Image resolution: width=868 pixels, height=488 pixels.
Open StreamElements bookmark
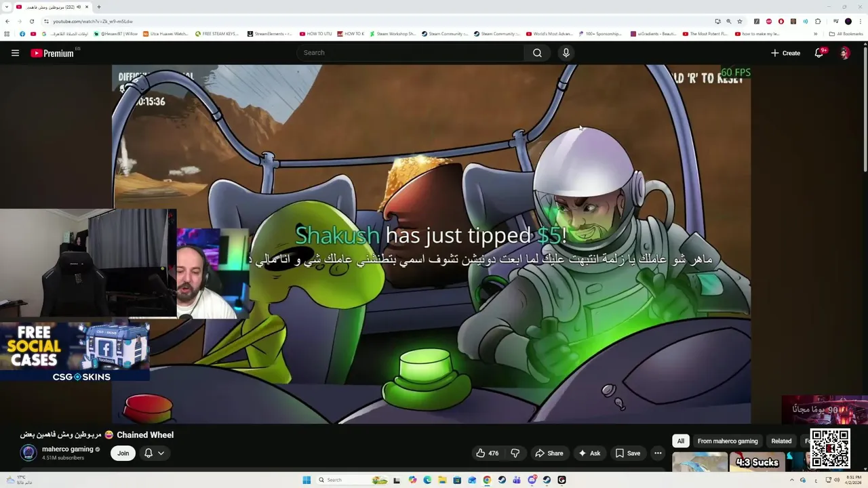(x=270, y=34)
